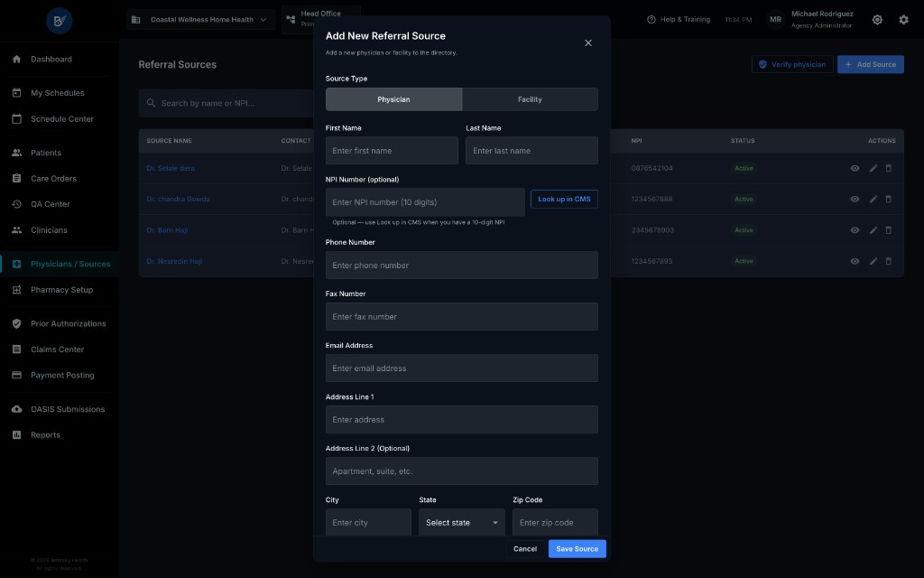
Task: Open Dr. Barn Haji source link
Action: (x=167, y=230)
